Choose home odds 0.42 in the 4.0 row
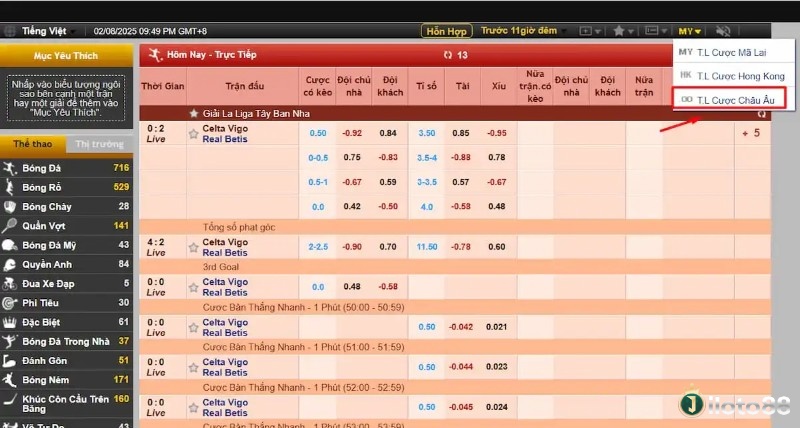The image size is (800, 428). tap(352, 207)
